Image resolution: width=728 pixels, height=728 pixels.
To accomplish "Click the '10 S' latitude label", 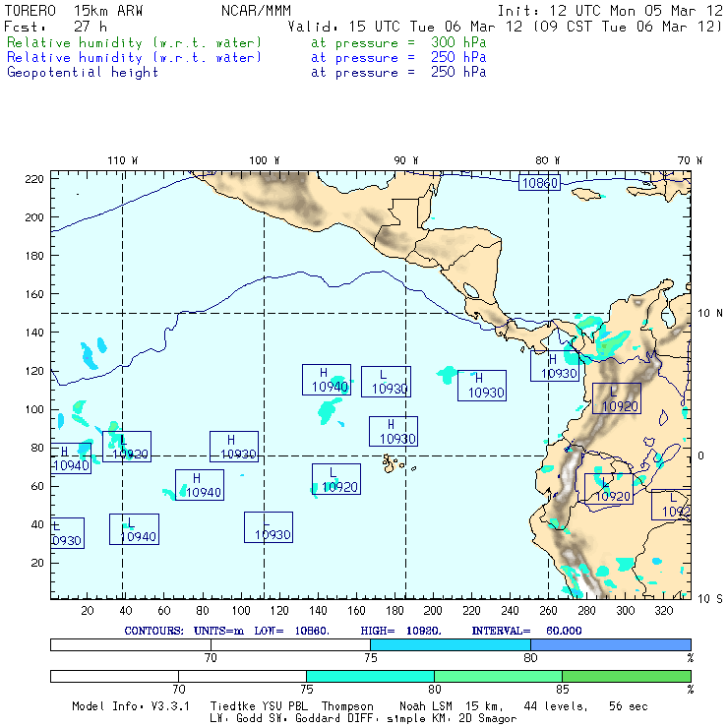I will [710, 599].
